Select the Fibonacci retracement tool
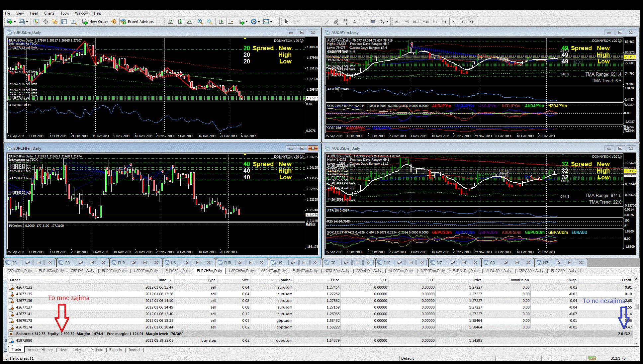The width and height of the screenshot is (643, 364). (345, 22)
